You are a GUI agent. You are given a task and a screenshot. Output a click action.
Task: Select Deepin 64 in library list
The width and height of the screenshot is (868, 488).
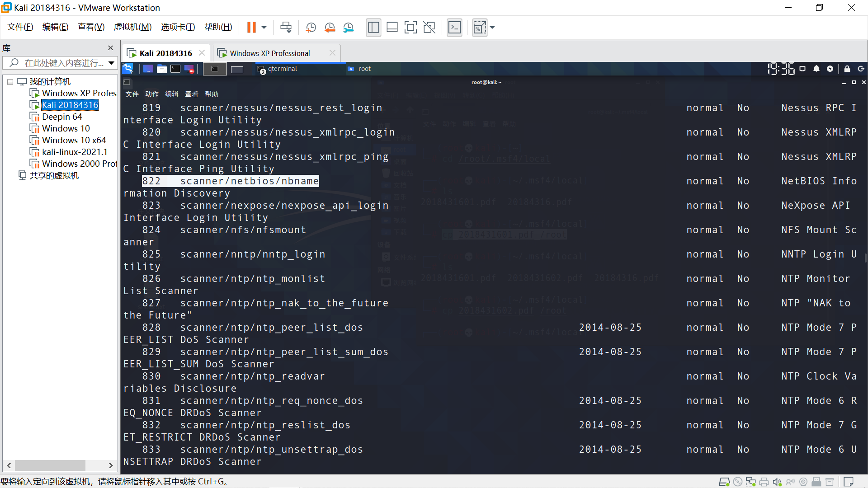[x=62, y=117]
